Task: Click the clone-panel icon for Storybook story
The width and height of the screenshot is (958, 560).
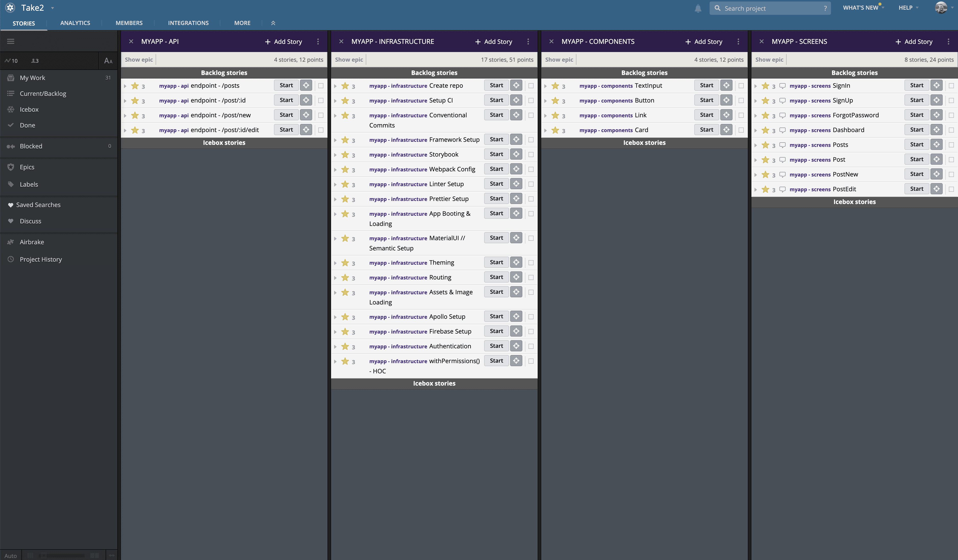Action: 516,154
